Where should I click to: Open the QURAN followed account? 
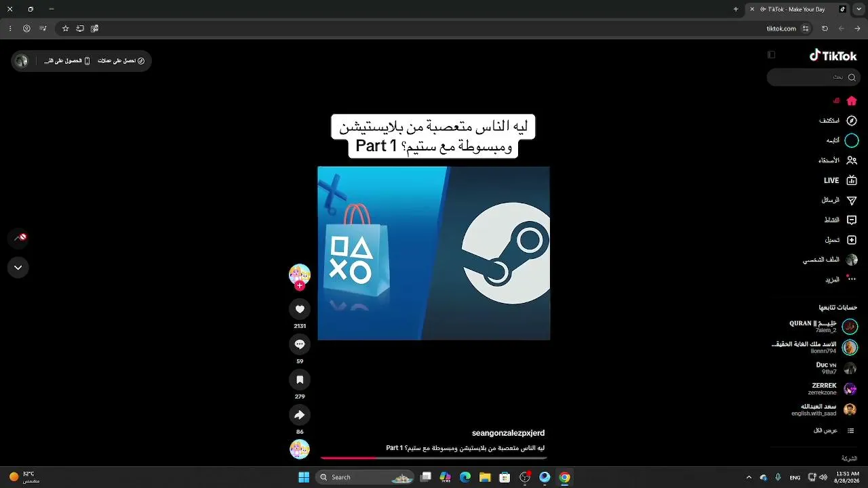[821, 327]
